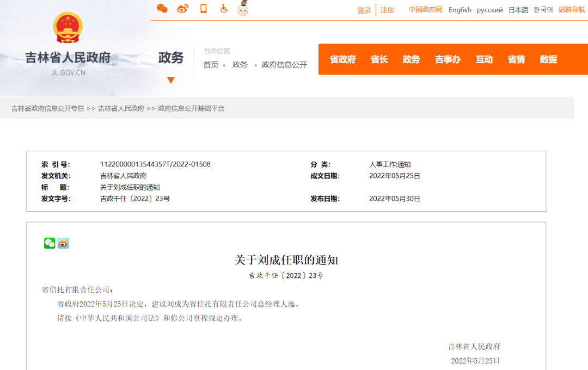This screenshot has width=588, height=370.
Task: Open the 数据 navigation item
Action: click(x=548, y=59)
